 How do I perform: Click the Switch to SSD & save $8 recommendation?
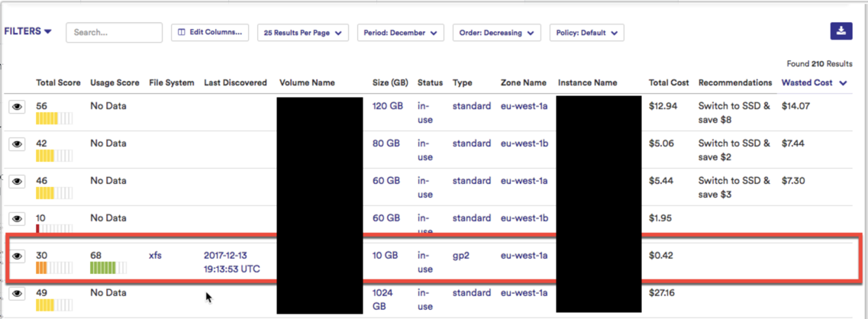734,112
